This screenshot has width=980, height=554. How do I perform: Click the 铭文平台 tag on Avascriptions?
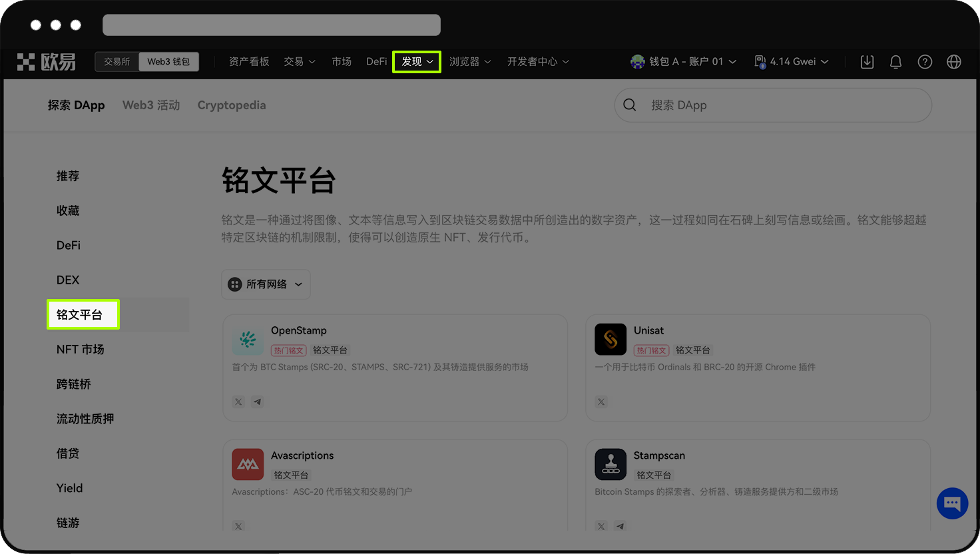[x=291, y=475]
